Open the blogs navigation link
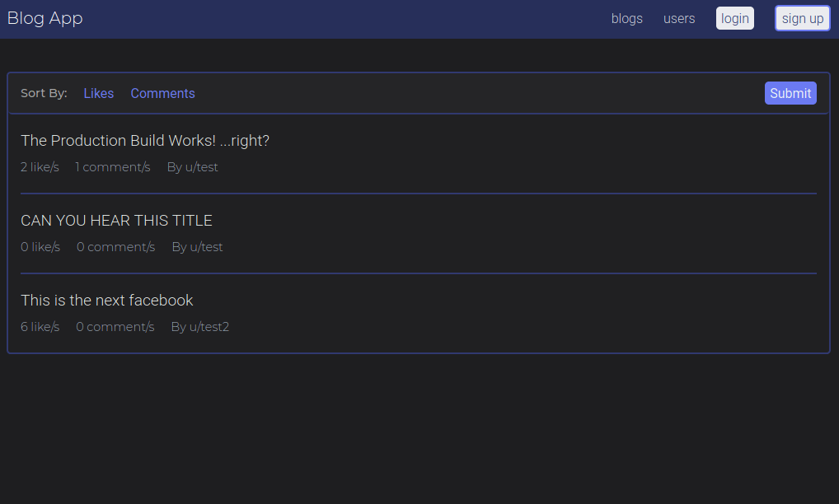Viewport: 839px width, 504px height. [626, 18]
